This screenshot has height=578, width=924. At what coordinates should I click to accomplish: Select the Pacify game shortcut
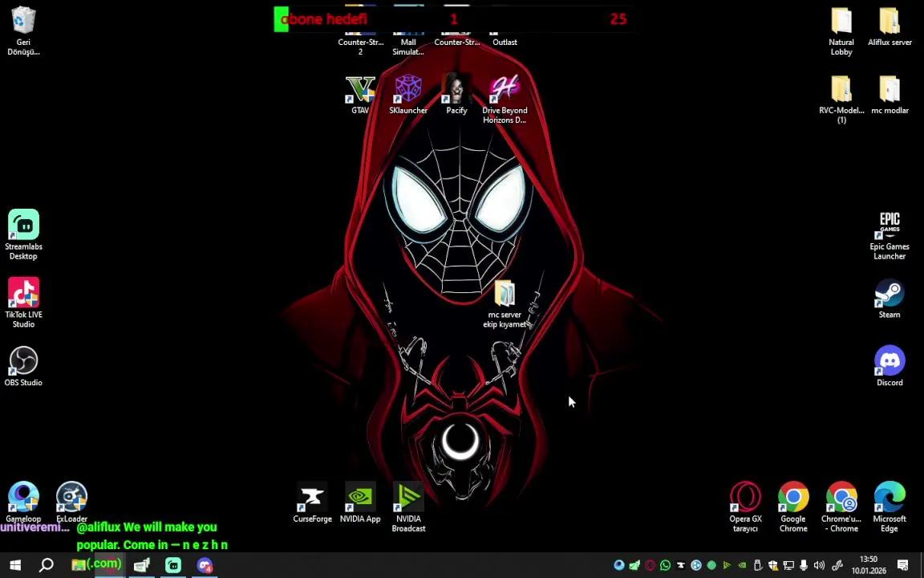[x=456, y=95]
